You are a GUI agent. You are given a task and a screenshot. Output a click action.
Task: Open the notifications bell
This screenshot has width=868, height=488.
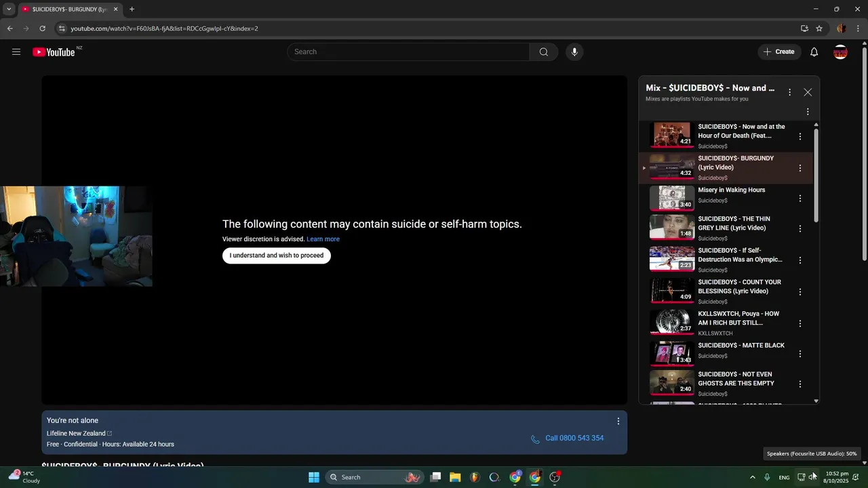814,52
